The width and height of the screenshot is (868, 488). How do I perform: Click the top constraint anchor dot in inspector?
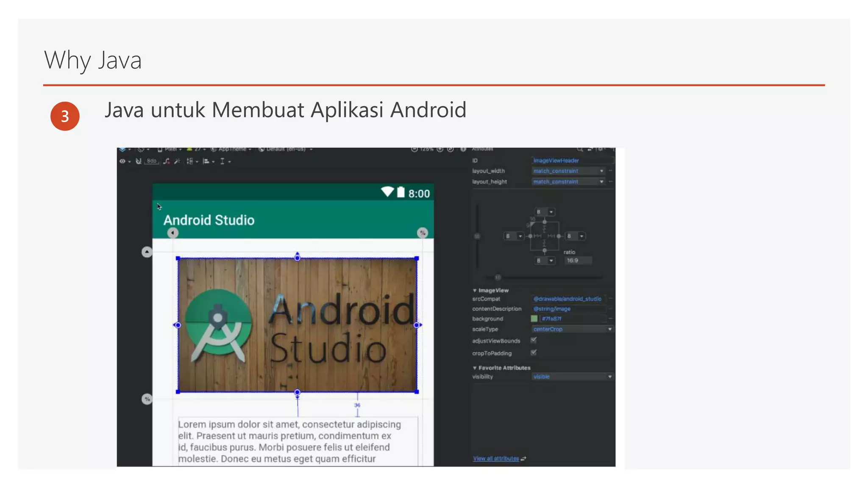click(545, 222)
